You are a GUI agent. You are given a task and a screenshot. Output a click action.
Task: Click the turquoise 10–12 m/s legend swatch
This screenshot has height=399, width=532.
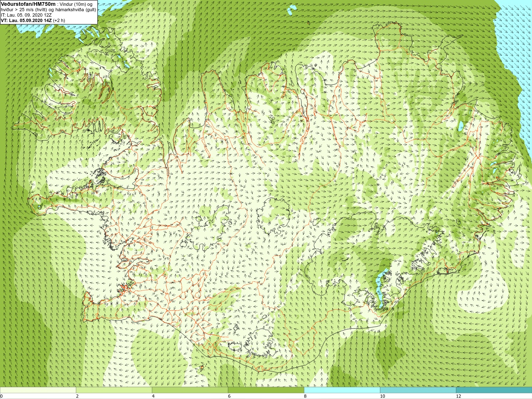pyautogui.click(x=418, y=390)
